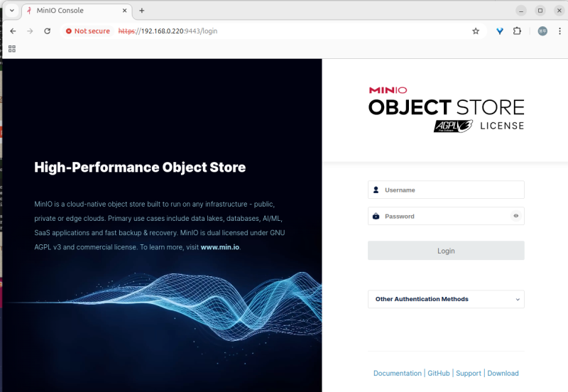
Task: Click the address bar URL 192.168.0.220:9443/login
Action: pyautogui.click(x=168, y=31)
